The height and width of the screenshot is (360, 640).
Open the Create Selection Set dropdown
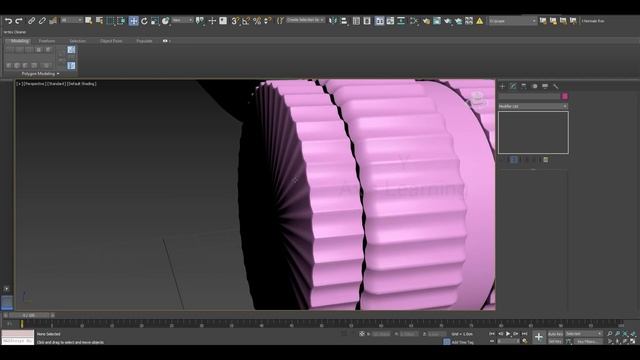(x=305, y=20)
